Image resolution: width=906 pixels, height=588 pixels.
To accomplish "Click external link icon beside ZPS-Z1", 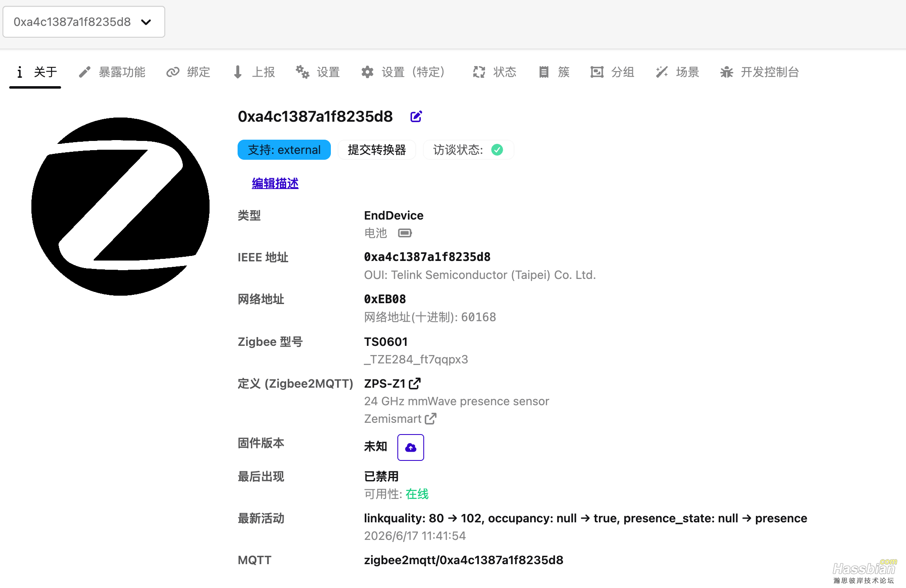I will pos(415,383).
